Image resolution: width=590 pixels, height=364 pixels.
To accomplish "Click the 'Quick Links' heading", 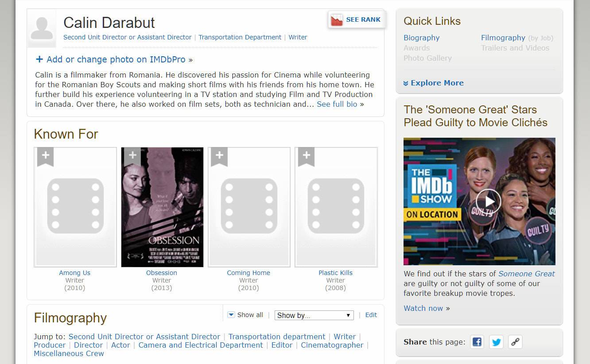I will tap(432, 21).
